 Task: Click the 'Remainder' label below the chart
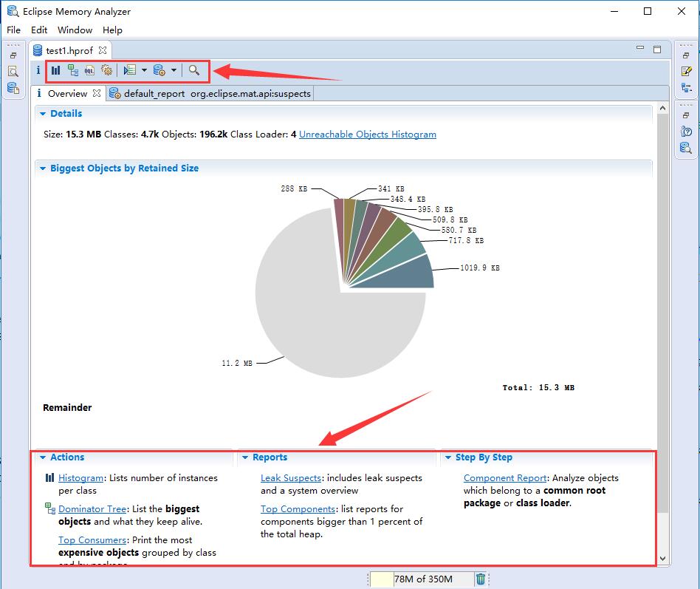point(67,407)
